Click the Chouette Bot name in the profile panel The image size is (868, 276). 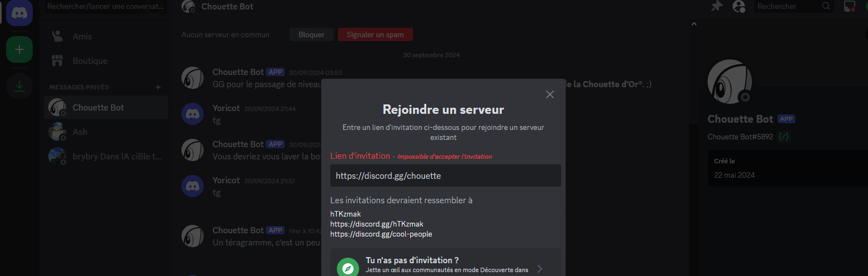tap(740, 119)
